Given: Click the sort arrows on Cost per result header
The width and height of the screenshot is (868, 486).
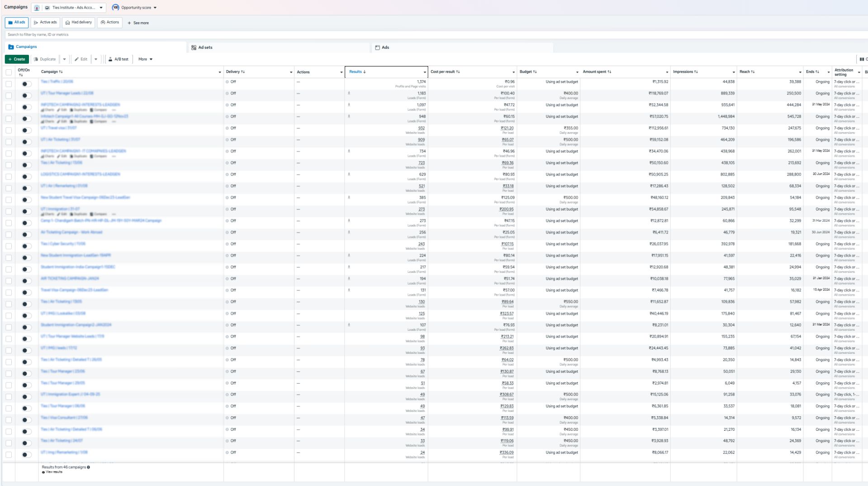Looking at the screenshot, I should 458,72.
